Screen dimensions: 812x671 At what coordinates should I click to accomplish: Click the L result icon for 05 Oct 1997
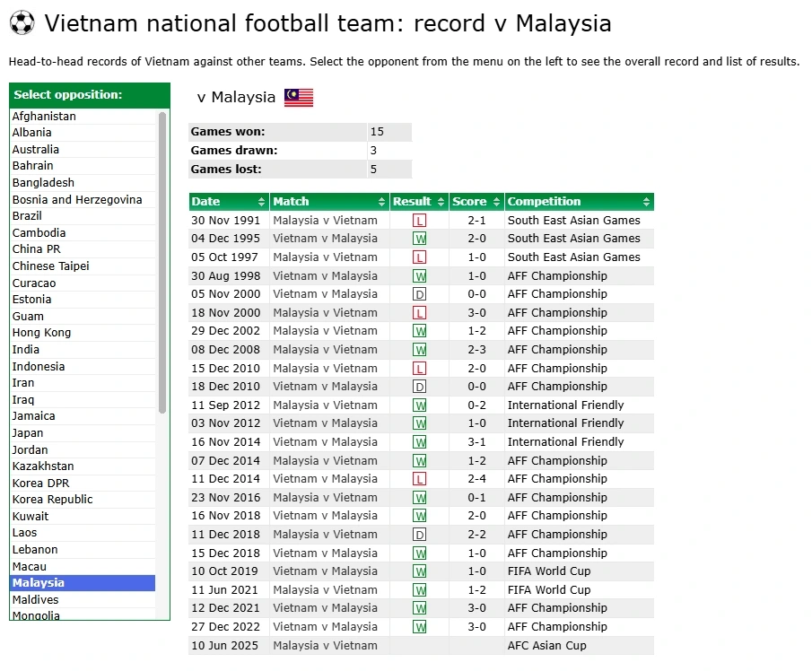pyautogui.click(x=420, y=257)
